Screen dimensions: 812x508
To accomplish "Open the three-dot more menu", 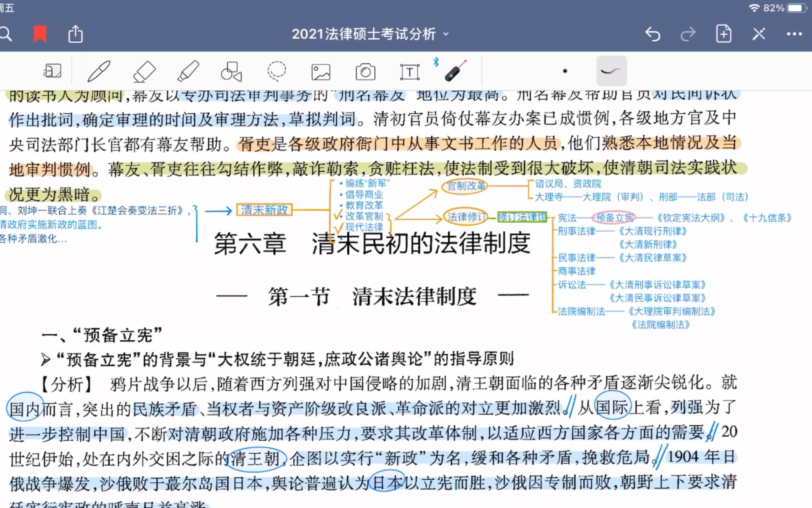I will click(794, 34).
